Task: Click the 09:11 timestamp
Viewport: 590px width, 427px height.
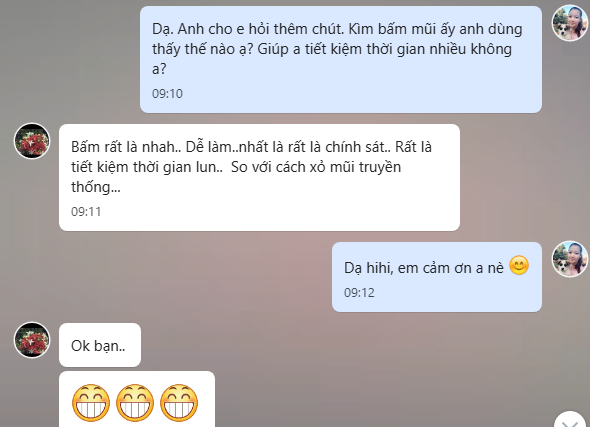Action: 86,212
